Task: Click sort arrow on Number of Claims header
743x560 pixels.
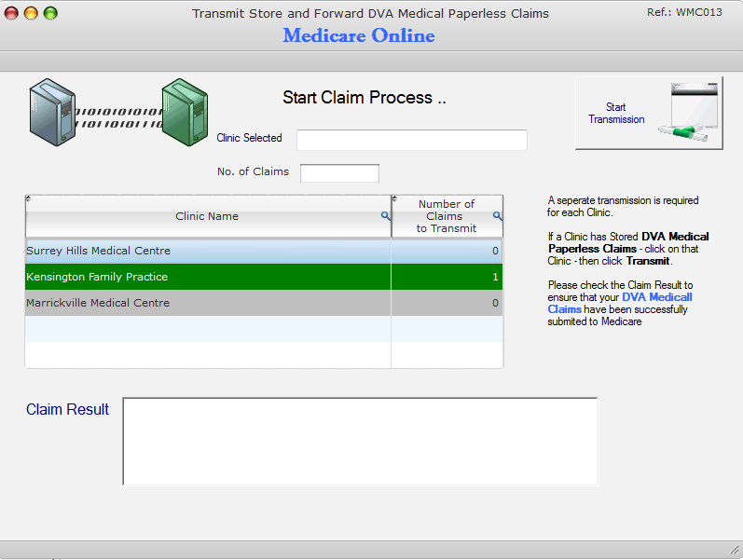Action: (x=394, y=199)
